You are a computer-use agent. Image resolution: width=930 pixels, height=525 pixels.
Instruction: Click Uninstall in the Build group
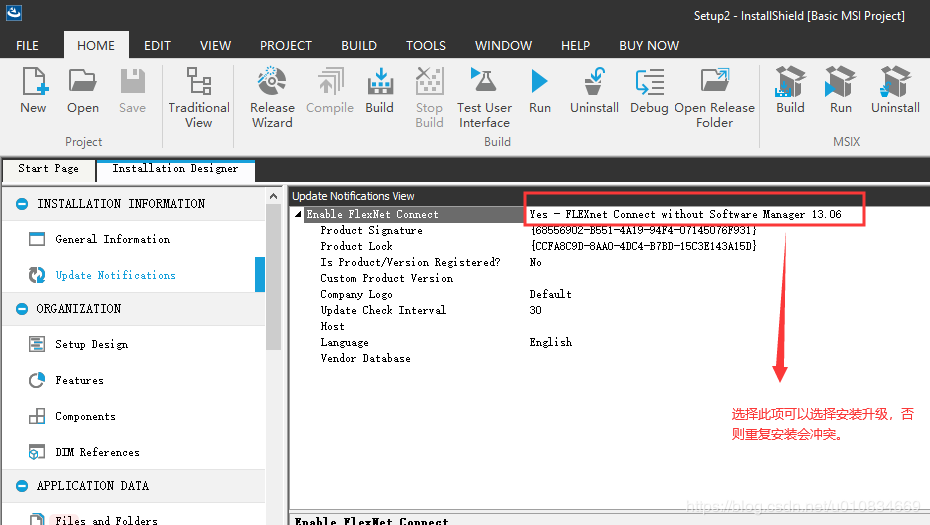pyautogui.click(x=594, y=90)
